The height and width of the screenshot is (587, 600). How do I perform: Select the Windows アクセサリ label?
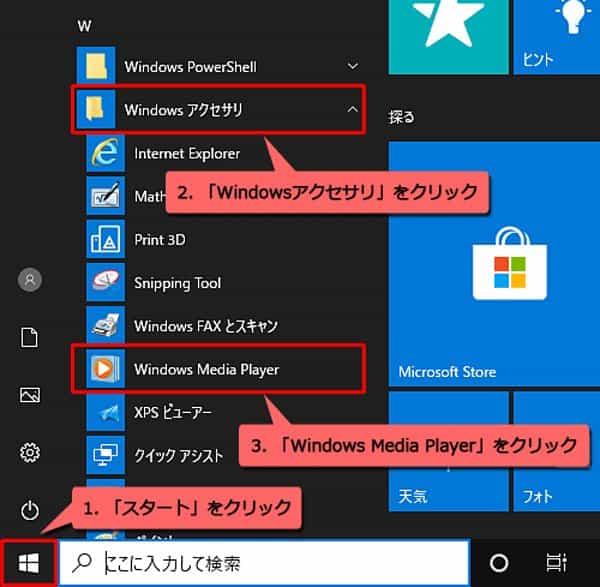[x=184, y=110]
